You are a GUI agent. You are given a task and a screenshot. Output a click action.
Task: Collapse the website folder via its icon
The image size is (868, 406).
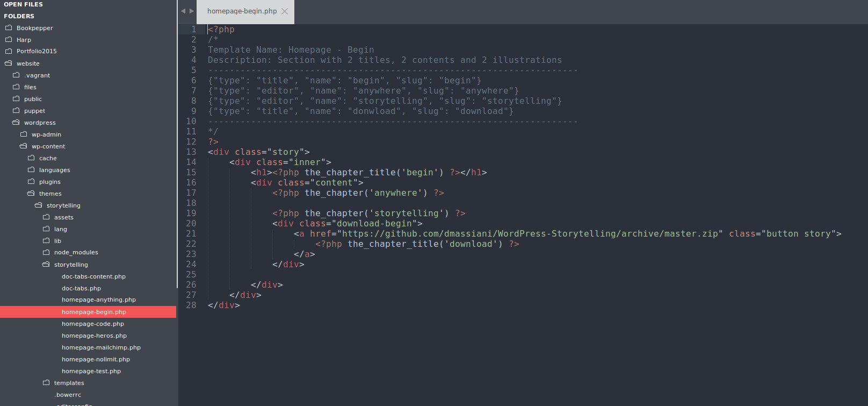tap(9, 63)
